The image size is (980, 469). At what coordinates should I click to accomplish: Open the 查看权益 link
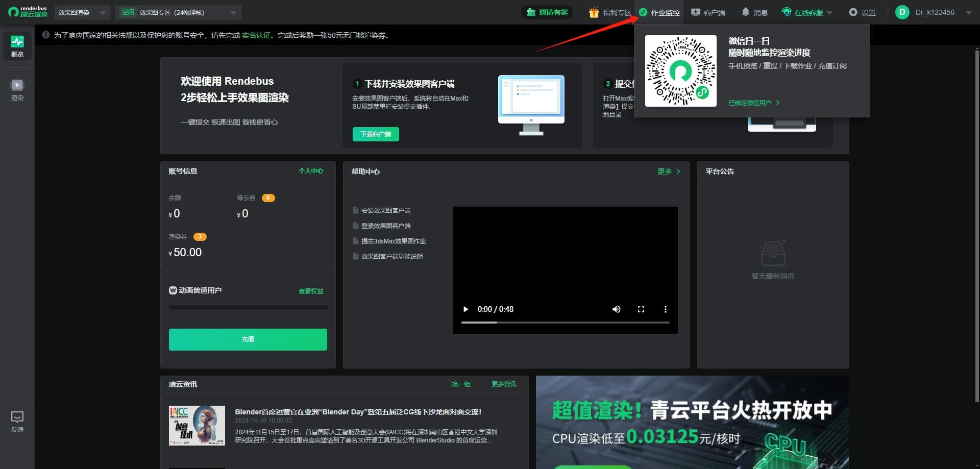[x=311, y=291]
